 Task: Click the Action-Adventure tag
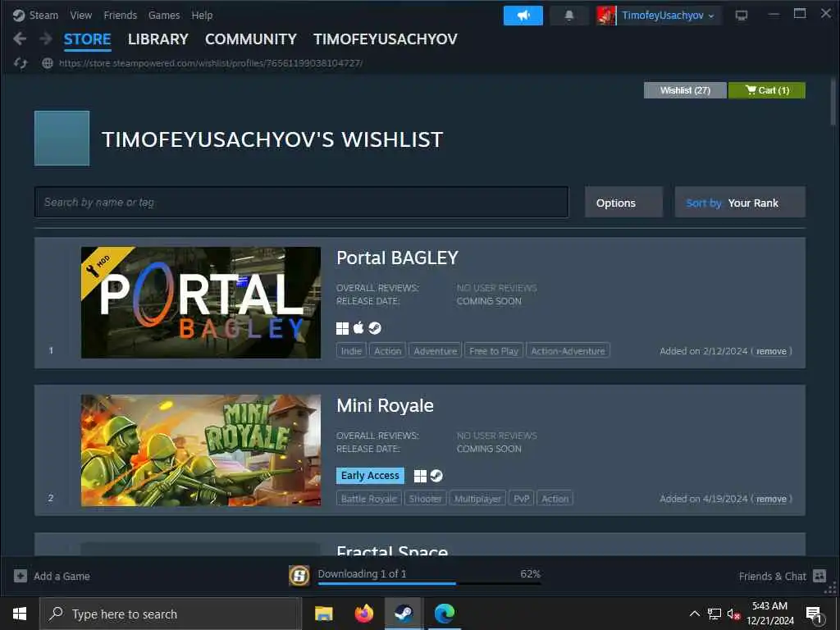coord(568,351)
